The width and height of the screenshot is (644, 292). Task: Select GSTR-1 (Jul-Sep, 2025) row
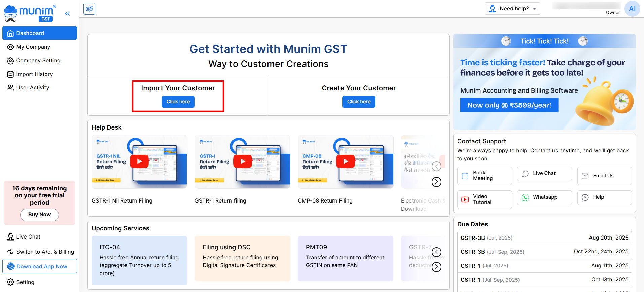[544, 280]
